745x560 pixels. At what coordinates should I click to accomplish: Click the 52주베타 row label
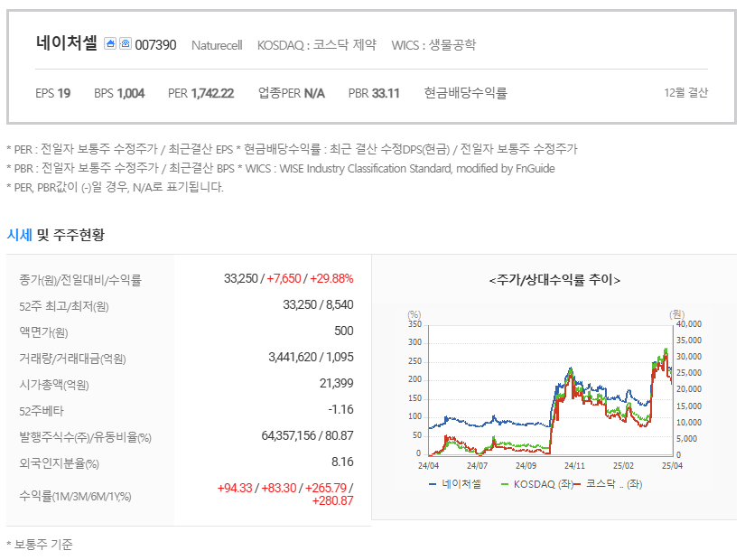(x=41, y=411)
